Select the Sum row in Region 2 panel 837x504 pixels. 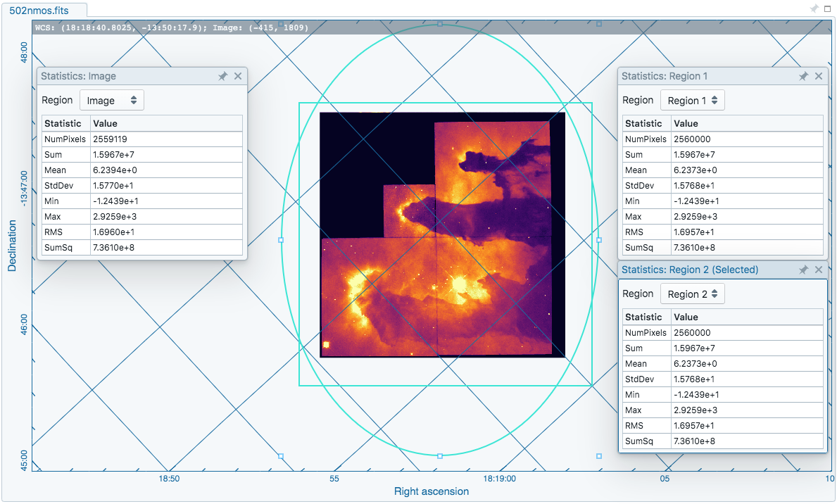(x=723, y=348)
